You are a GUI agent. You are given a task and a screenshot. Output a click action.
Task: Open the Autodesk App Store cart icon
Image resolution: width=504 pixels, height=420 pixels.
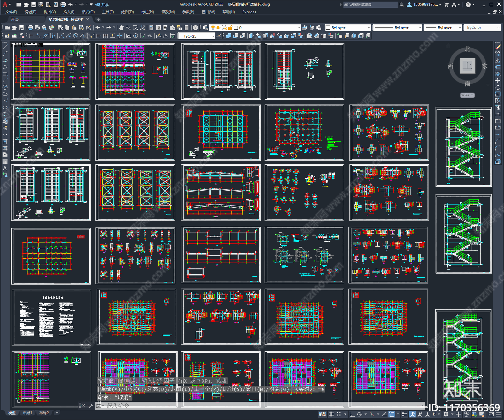point(446,4)
